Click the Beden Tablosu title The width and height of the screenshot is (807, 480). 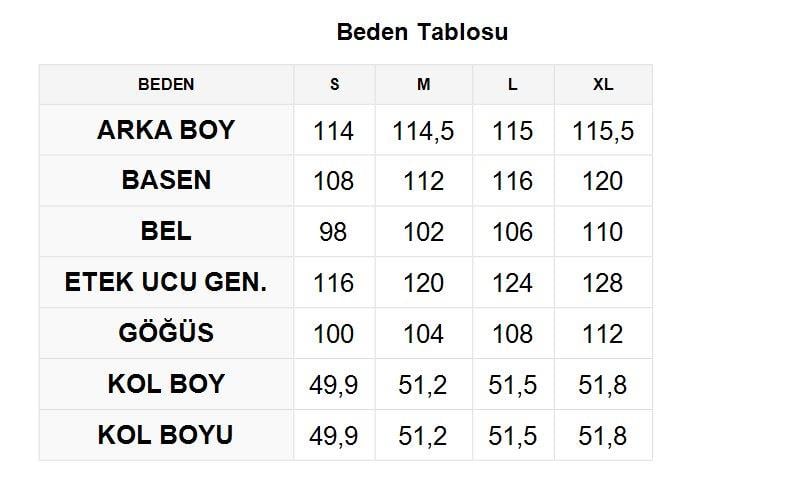click(x=422, y=32)
